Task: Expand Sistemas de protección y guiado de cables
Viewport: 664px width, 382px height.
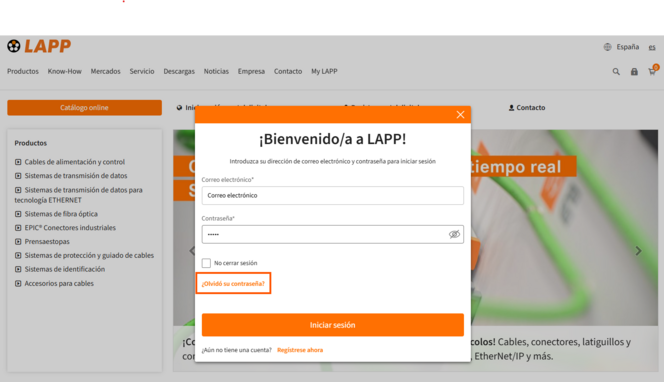Action: click(x=84, y=255)
